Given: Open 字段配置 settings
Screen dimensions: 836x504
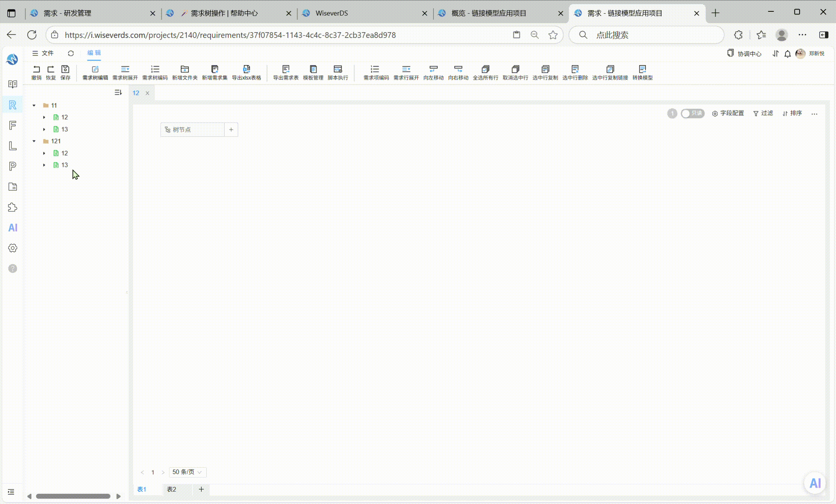Looking at the screenshot, I should click(728, 114).
